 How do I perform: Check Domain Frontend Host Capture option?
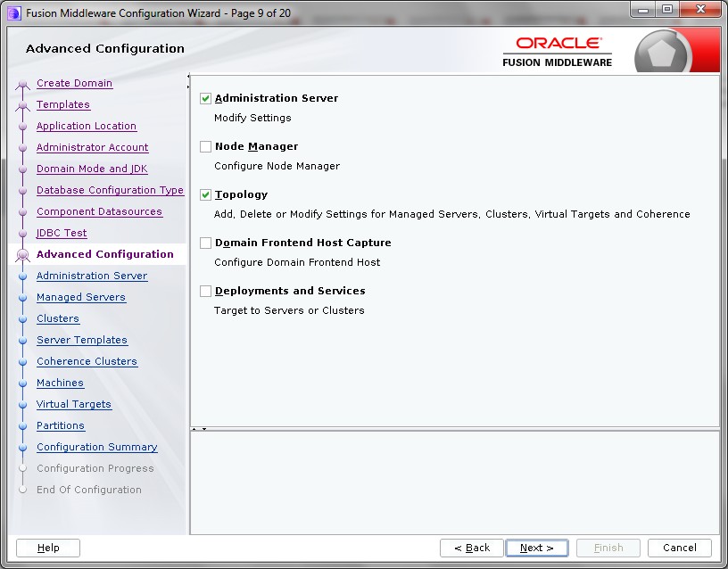pyautogui.click(x=206, y=243)
